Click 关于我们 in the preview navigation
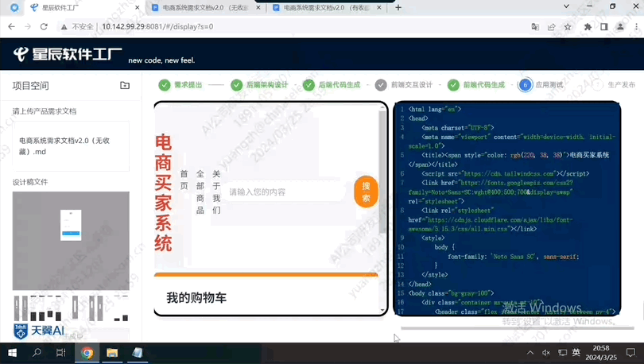 [x=216, y=192]
